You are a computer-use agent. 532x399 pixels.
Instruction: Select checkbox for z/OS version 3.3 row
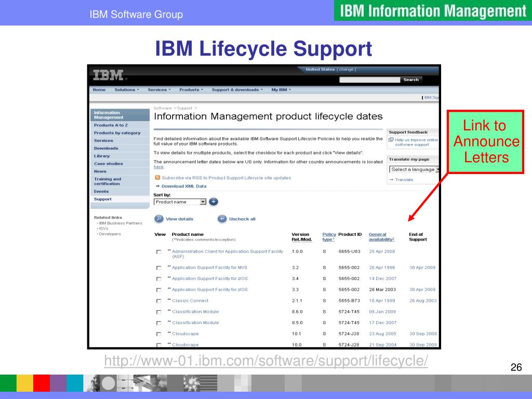click(158, 290)
